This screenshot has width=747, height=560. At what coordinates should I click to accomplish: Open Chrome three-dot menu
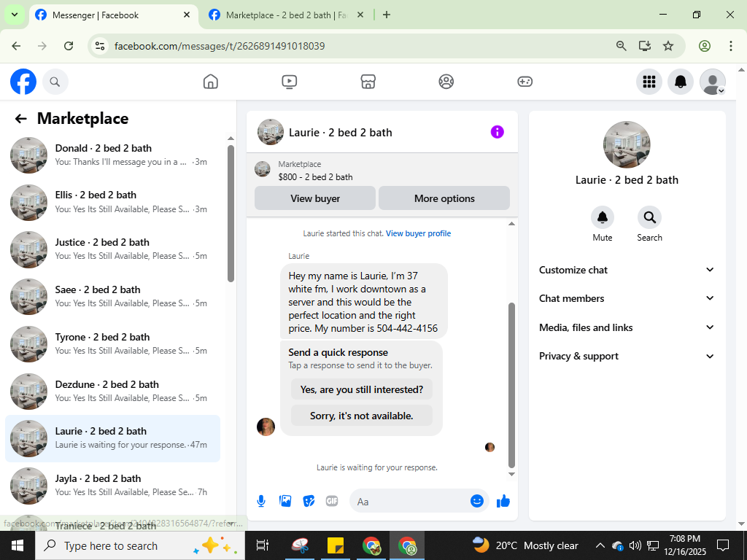click(x=730, y=46)
